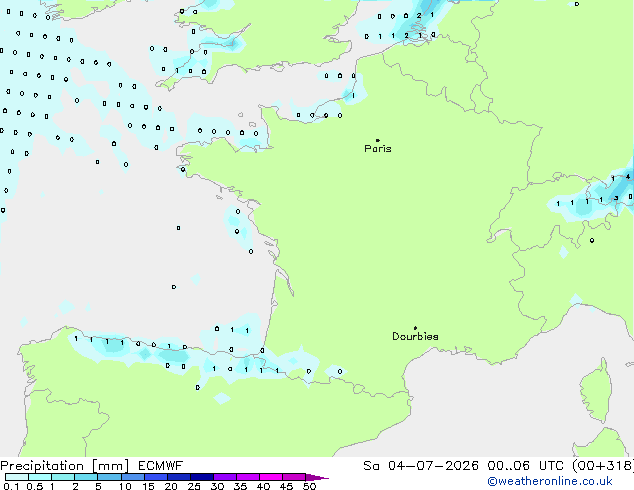The height and width of the screenshot is (490, 634).
Task: Pick the 2–5 mm legend swatch
Action: pos(86,477)
